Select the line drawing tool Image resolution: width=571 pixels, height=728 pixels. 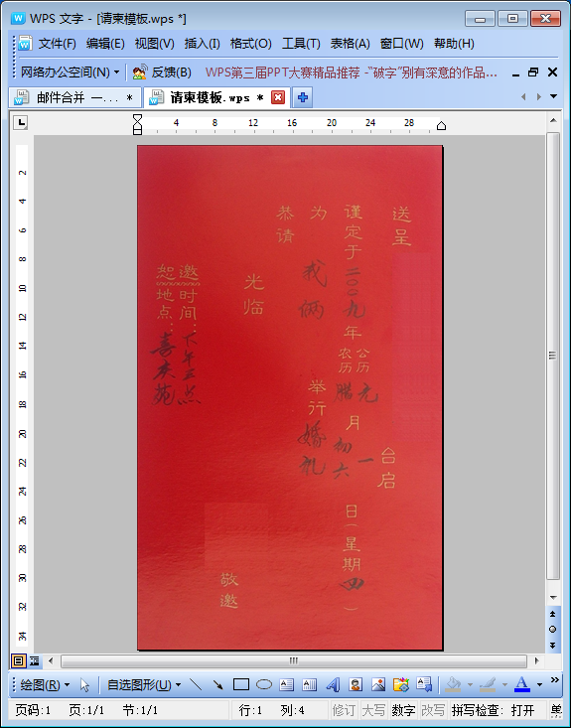[196, 684]
